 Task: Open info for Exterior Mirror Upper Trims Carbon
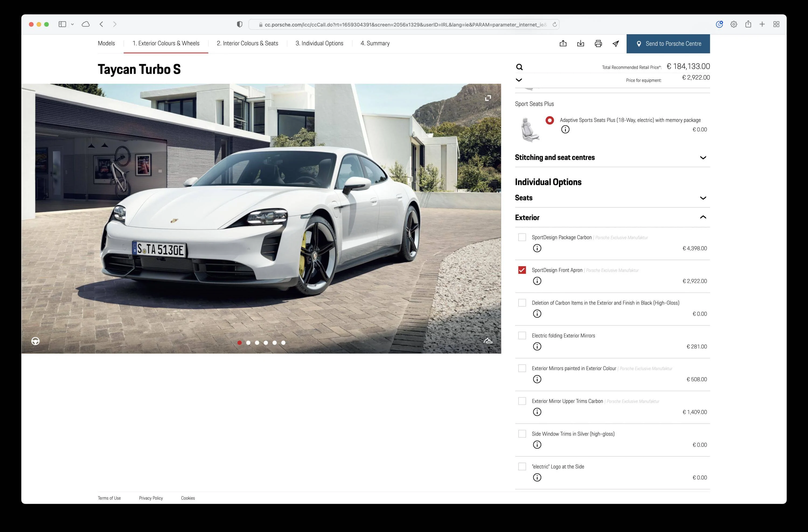[x=537, y=412]
